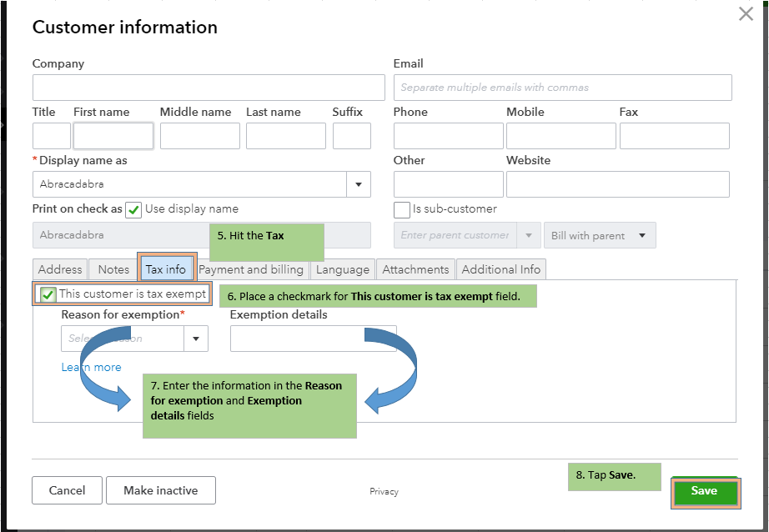
Task: Switch to the Address tab
Action: click(60, 269)
